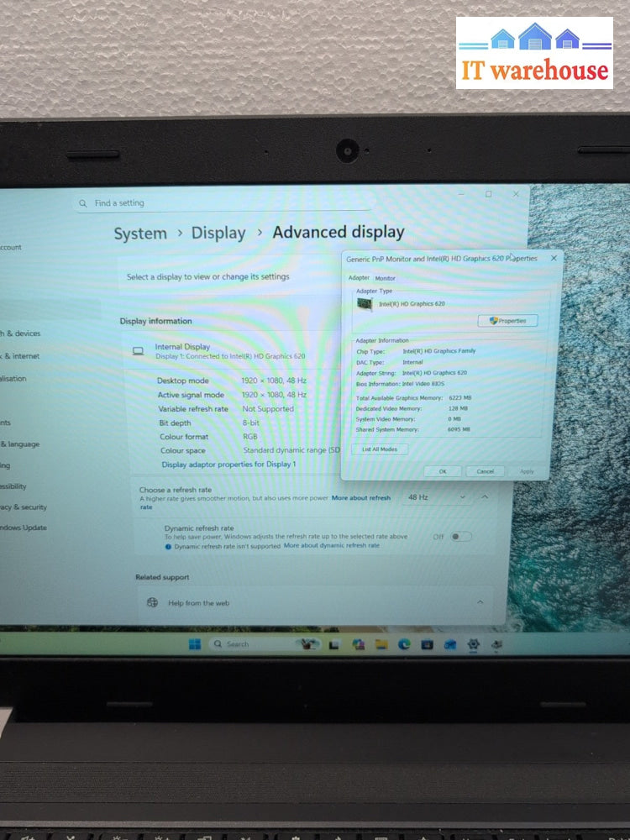This screenshot has width=630, height=840.
Task: Open Windows Update in the sidebar
Action: click(23, 528)
